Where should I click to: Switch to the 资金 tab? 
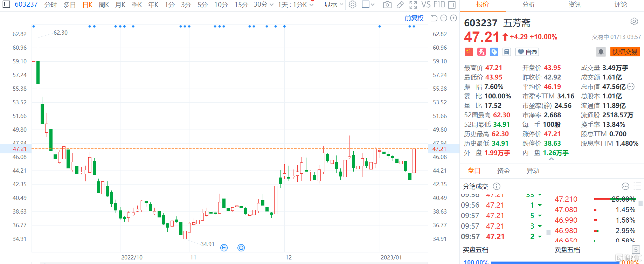[503, 171]
